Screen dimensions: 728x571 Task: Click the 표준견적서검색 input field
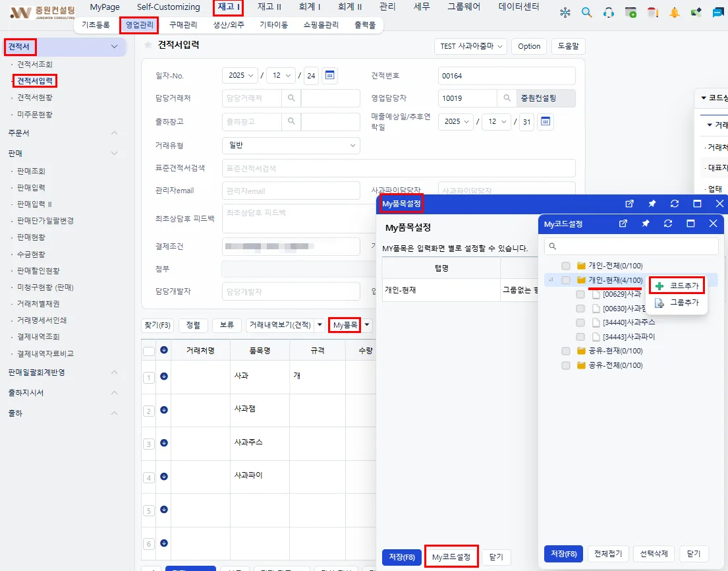click(399, 168)
